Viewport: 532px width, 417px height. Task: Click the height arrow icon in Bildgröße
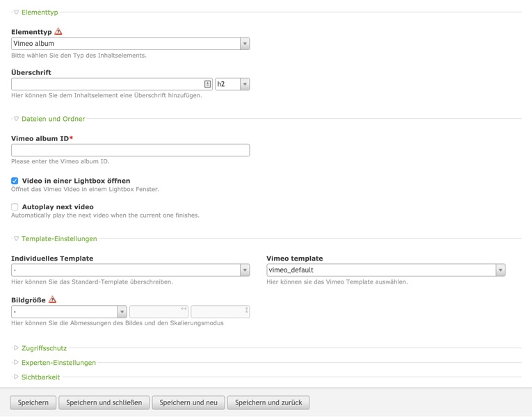click(246, 310)
